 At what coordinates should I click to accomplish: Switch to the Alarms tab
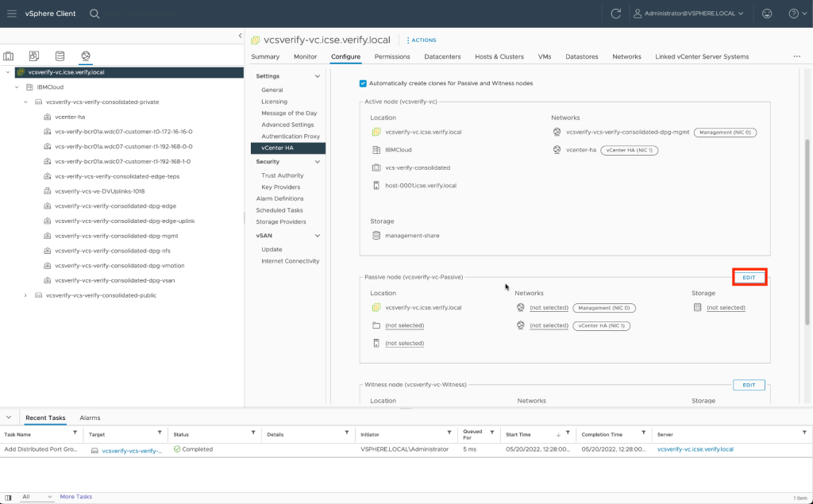click(90, 417)
